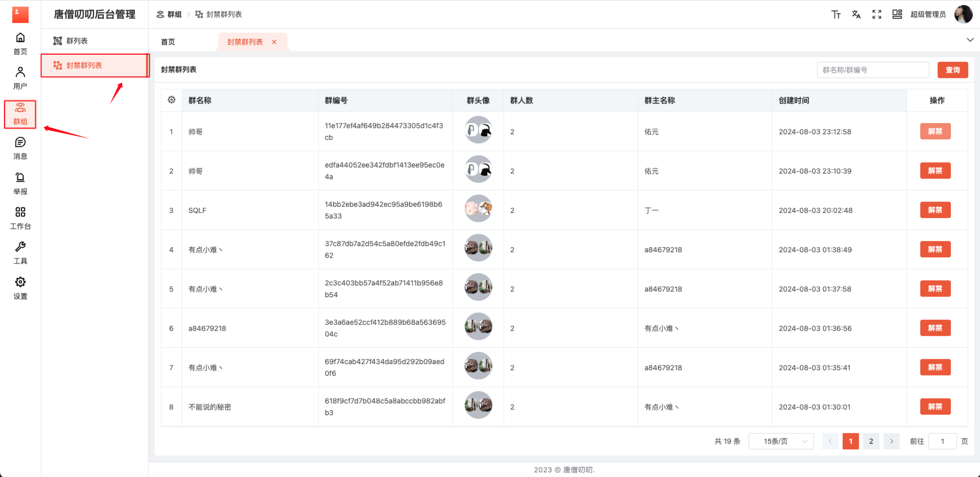Open the 消息 messages section
980x477 pixels.
(20, 148)
